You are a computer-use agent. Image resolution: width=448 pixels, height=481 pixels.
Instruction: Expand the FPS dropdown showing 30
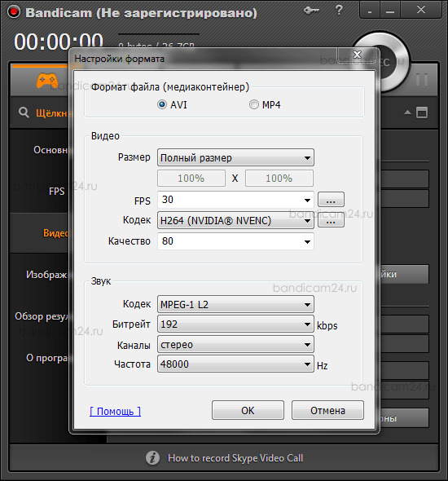(235, 200)
